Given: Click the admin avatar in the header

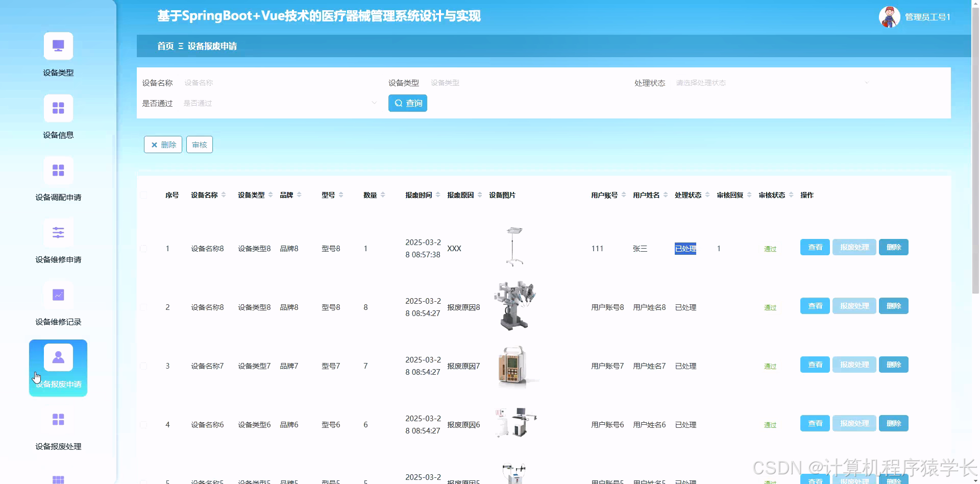Looking at the screenshot, I should point(889,16).
